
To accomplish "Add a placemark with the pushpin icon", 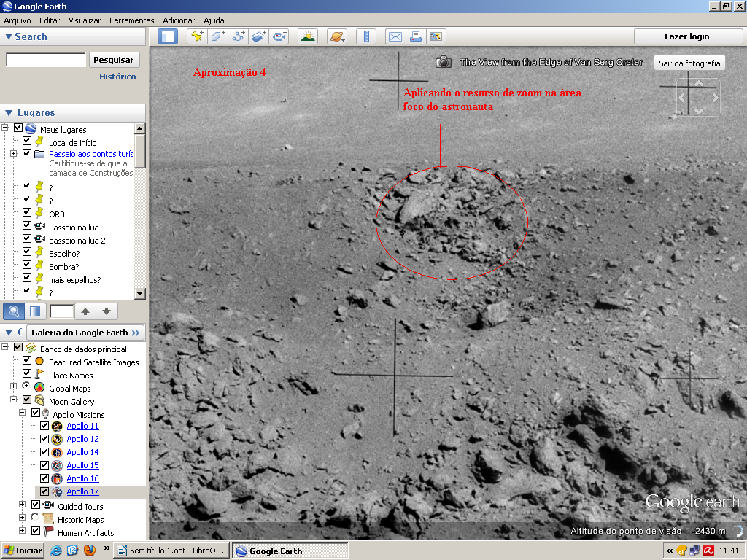I will tap(197, 36).
